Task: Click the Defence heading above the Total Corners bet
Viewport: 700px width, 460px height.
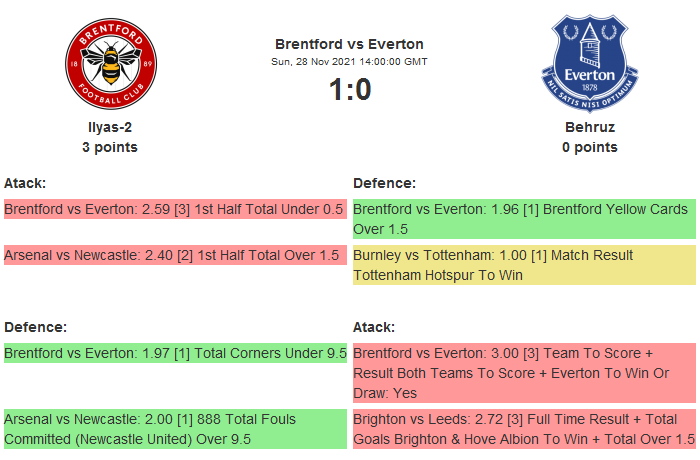Action: click(35, 327)
